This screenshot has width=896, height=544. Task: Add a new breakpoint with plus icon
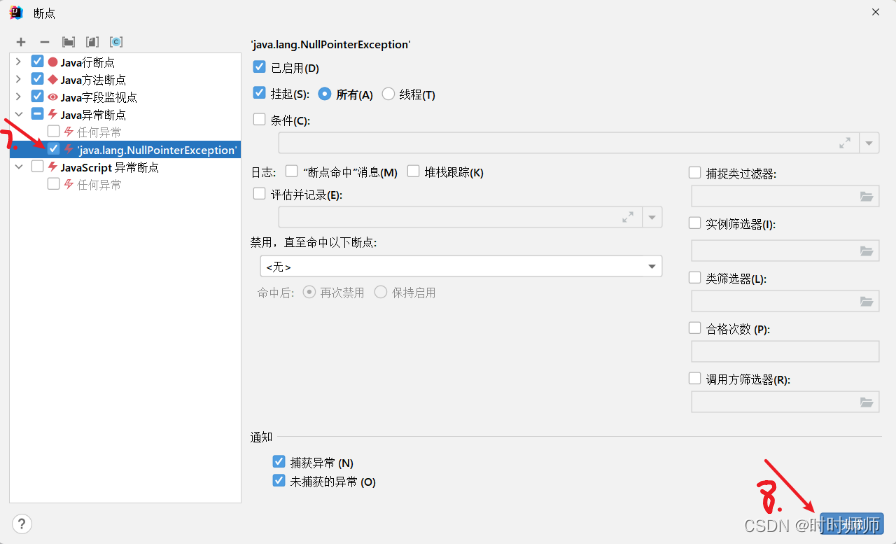click(21, 42)
